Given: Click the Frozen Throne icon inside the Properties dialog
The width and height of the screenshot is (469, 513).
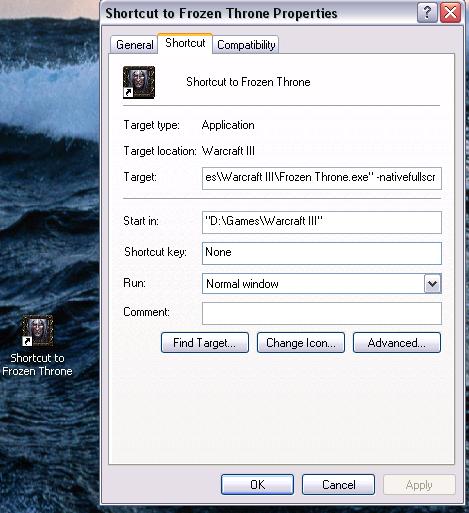Looking at the screenshot, I should coord(139,82).
